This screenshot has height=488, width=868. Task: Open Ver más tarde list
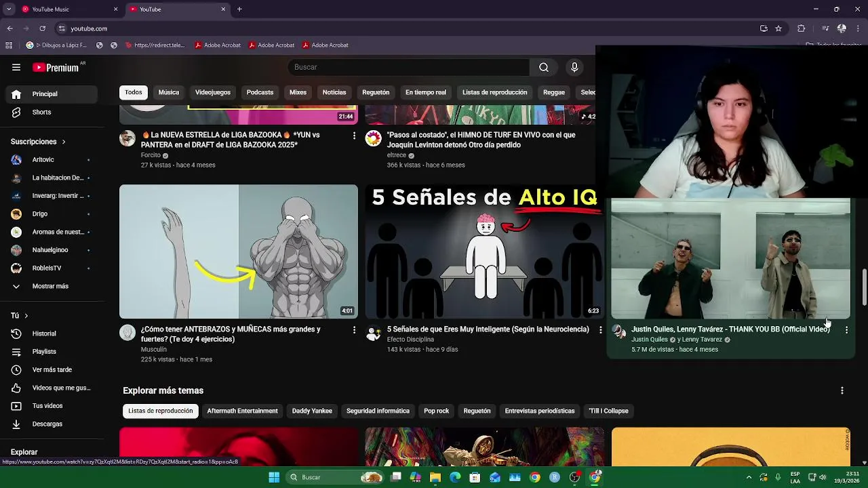(52, 369)
